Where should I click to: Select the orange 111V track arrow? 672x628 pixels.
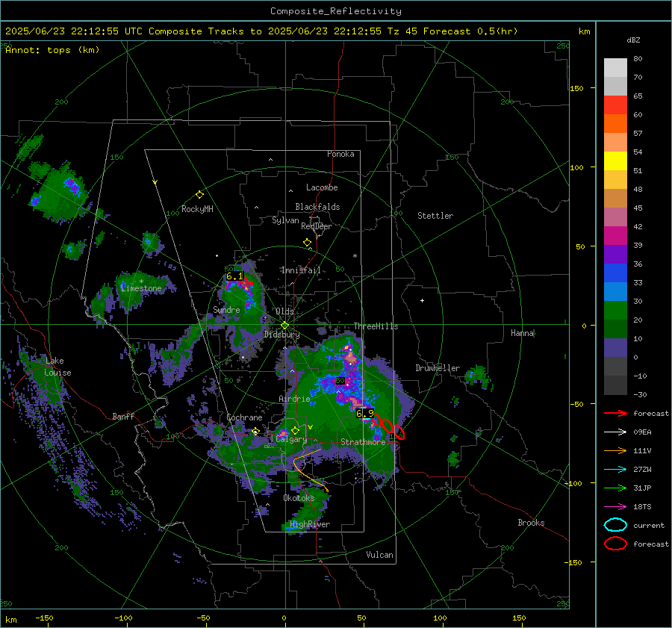pyautogui.click(x=615, y=450)
